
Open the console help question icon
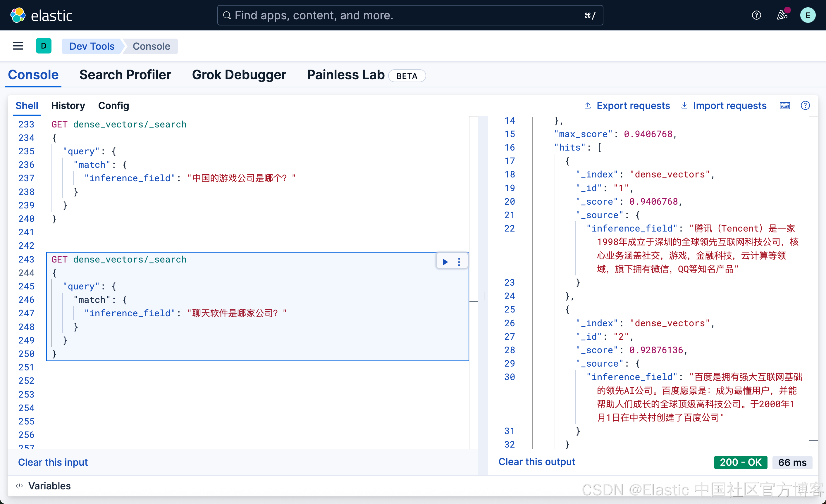coord(805,106)
